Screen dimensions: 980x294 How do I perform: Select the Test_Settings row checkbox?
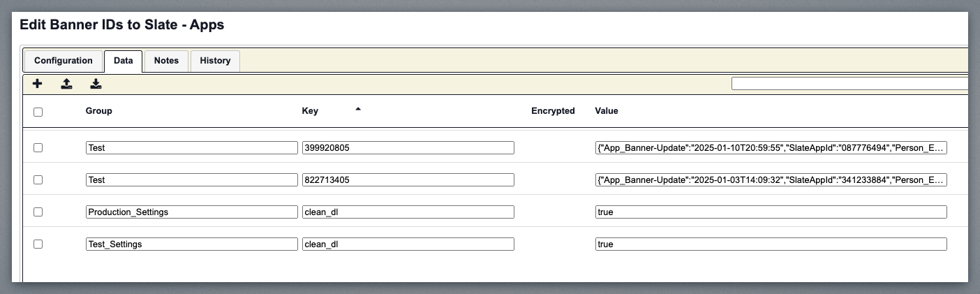[38, 244]
